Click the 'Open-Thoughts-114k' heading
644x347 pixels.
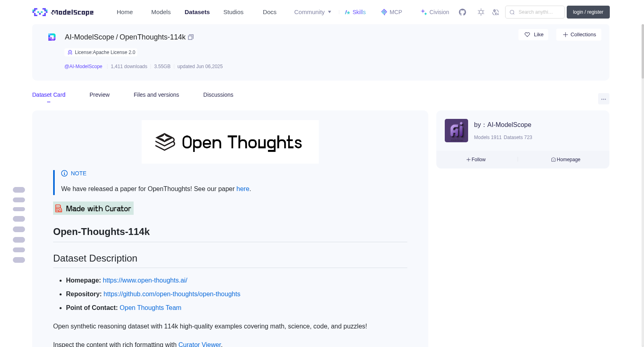(x=101, y=232)
